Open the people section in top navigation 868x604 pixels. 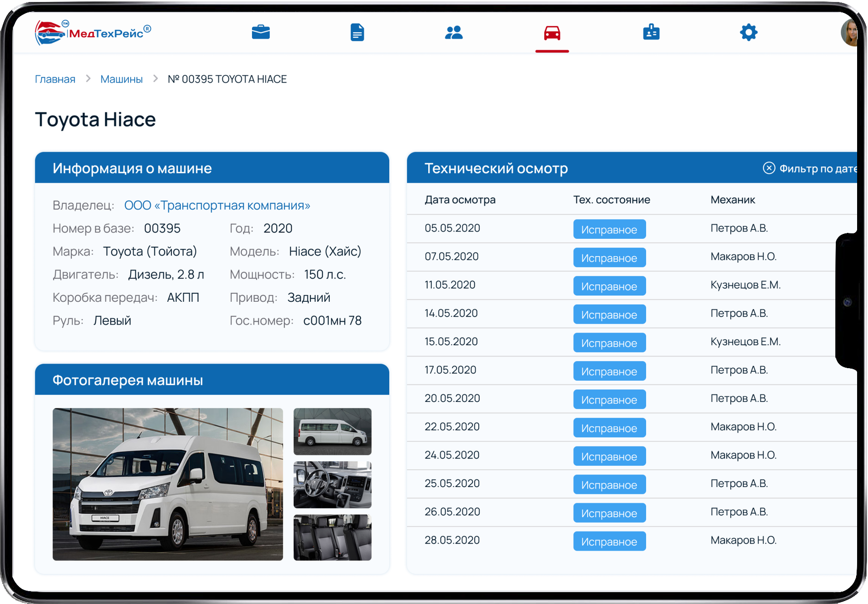coord(455,32)
